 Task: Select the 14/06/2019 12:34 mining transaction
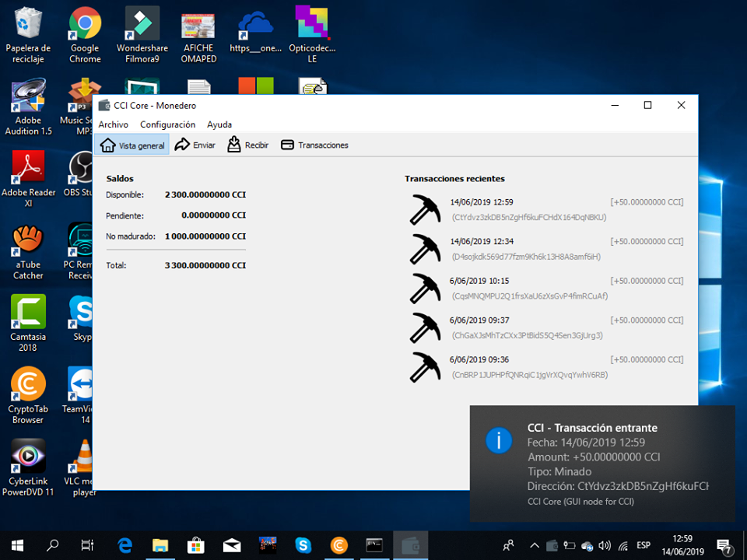(545, 249)
